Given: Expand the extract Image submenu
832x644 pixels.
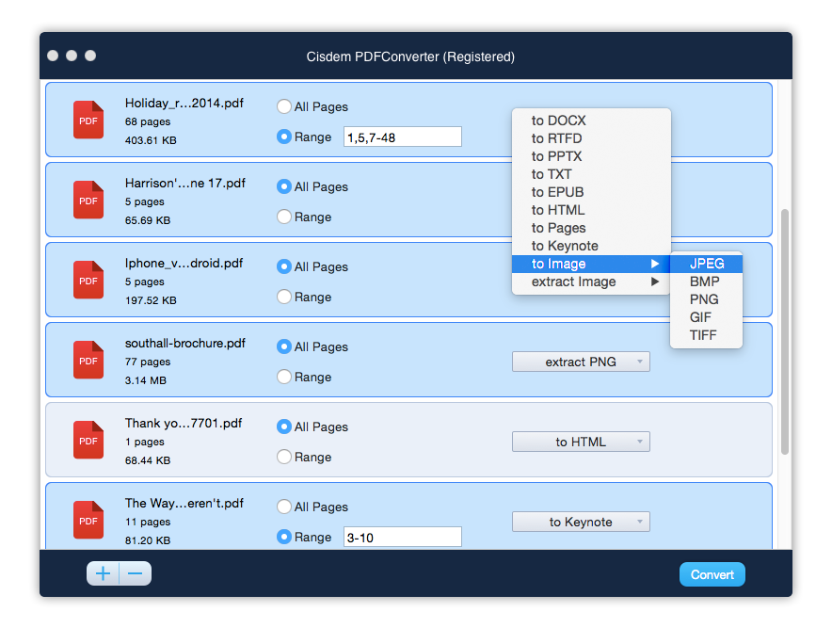Looking at the screenshot, I should (x=591, y=282).
